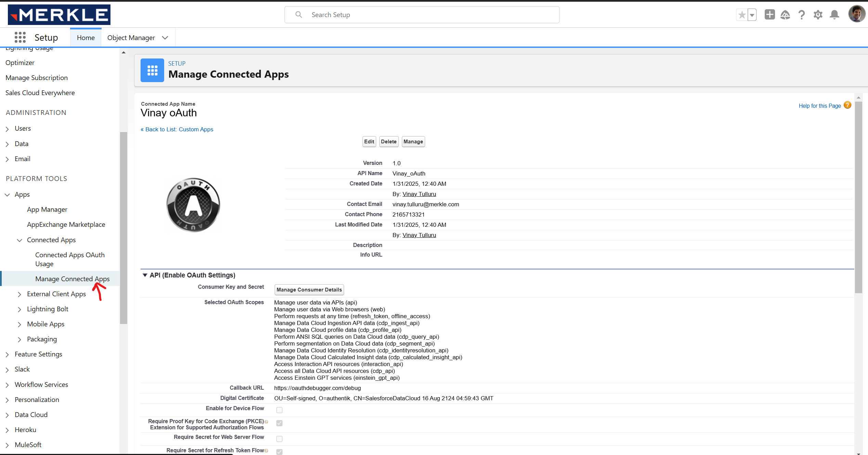Follow Back to List: Custom Apps link
868x455 pixels.
pyautogui.click(x=177, y=129)
